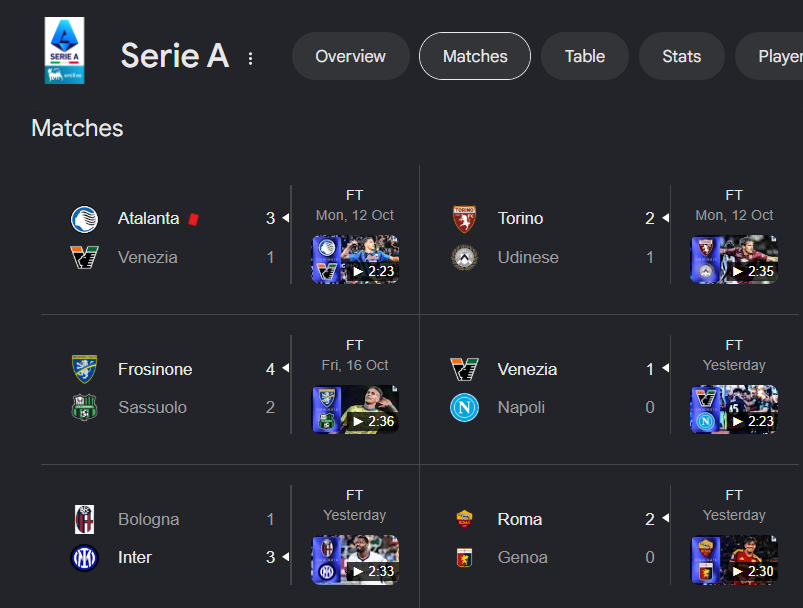803x608 pixels.
Task: Switch to the Overview tab
Action: point(351,56)
